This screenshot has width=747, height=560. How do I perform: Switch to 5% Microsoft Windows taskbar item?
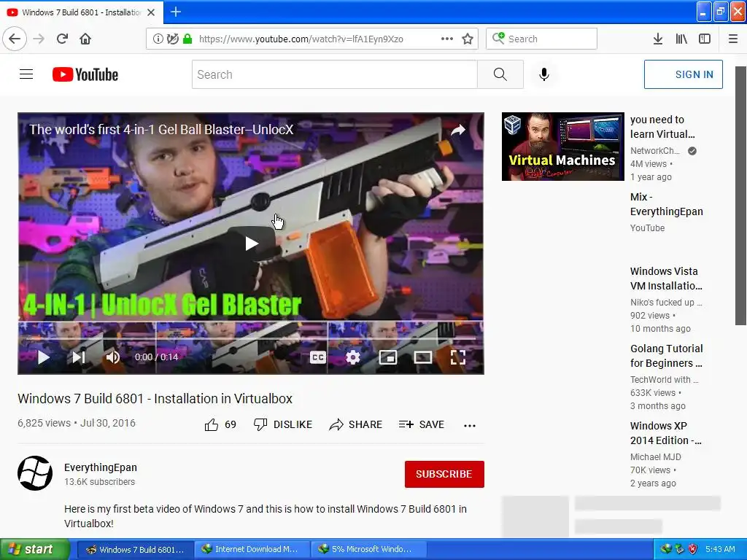368,549
